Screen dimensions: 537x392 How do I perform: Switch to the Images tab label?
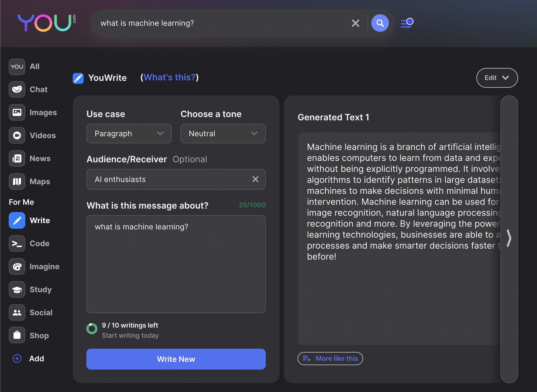pos(43,112)
